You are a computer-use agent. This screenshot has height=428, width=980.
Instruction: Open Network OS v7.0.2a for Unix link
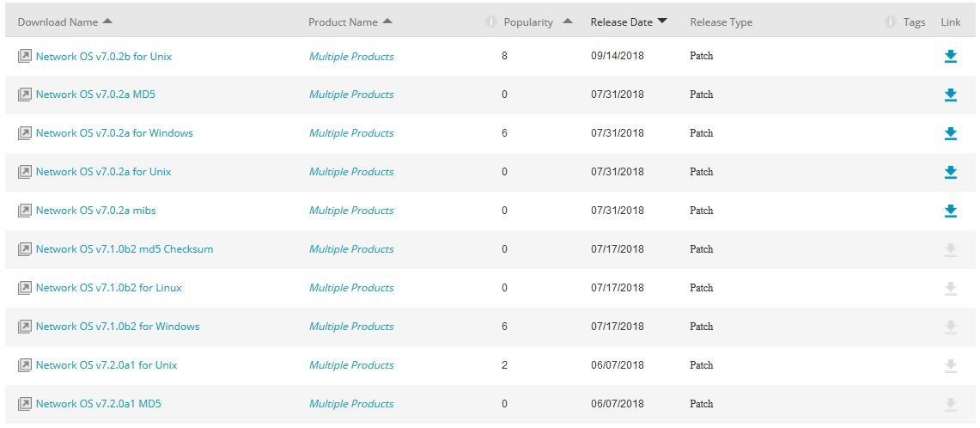point(103,172)
